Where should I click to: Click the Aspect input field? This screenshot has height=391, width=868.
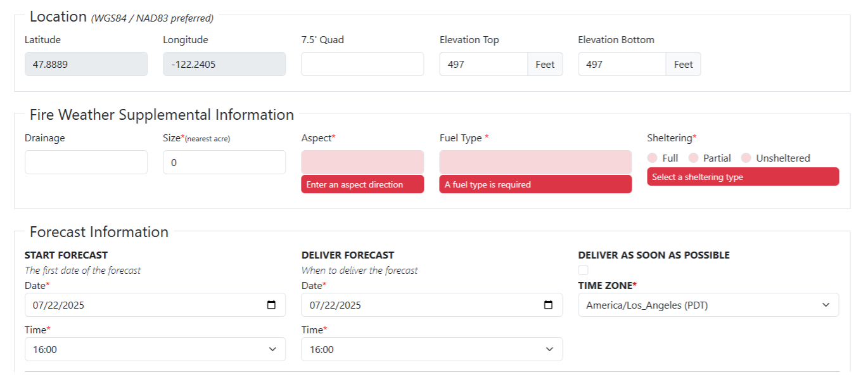362,162
